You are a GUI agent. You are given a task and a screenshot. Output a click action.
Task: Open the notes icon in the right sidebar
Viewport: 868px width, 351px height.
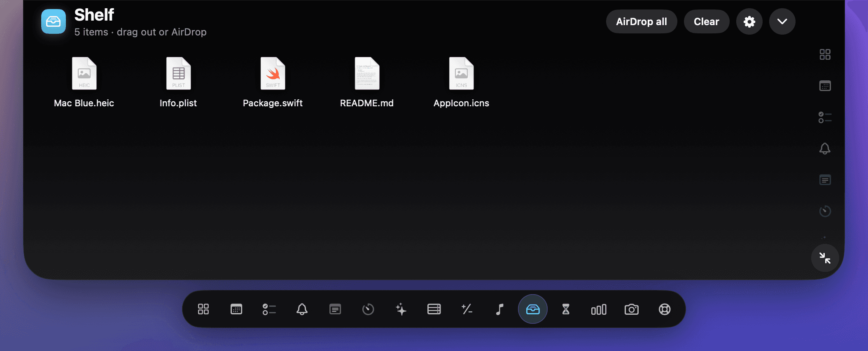point(825,180)
